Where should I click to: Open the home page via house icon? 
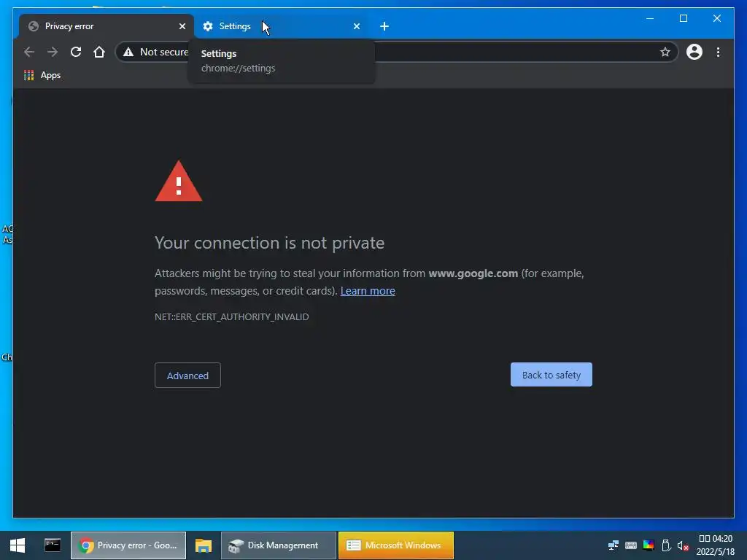click(99, 52)
